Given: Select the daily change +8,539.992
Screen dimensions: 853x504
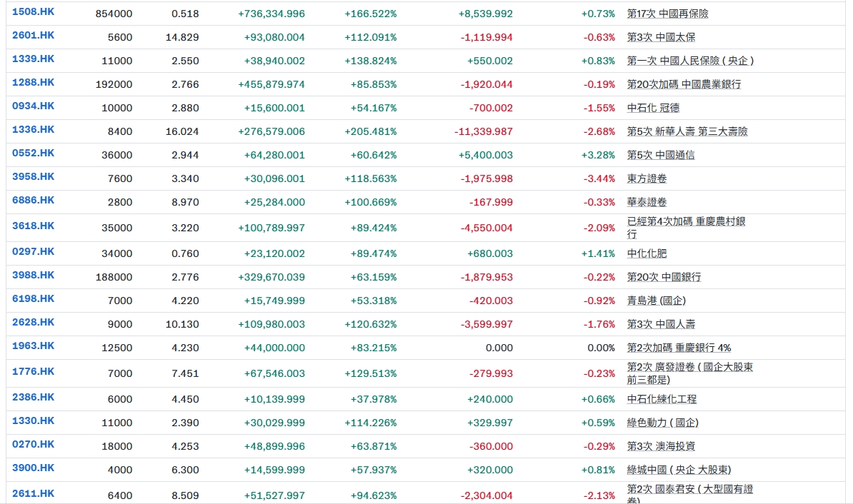Looking at the screenshot, I should click(485, 14).
